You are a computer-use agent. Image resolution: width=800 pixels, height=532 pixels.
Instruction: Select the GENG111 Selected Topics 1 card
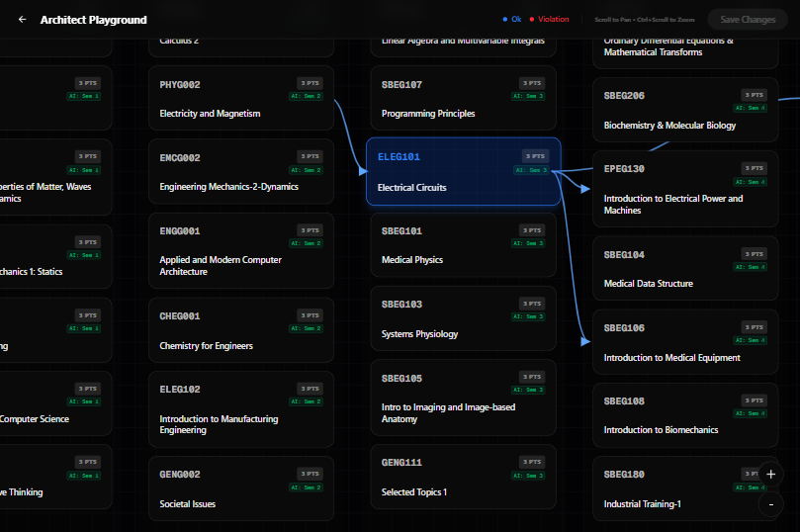coord(463,477)
